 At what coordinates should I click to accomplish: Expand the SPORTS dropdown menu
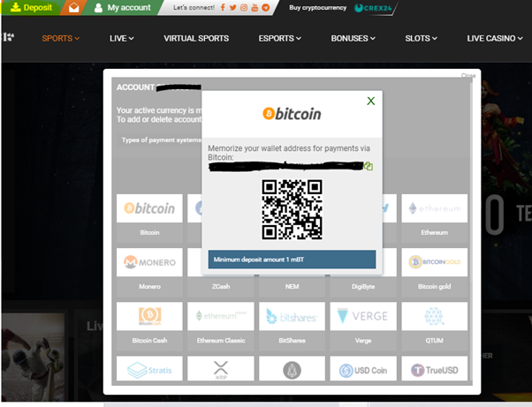tap(61, 38)
